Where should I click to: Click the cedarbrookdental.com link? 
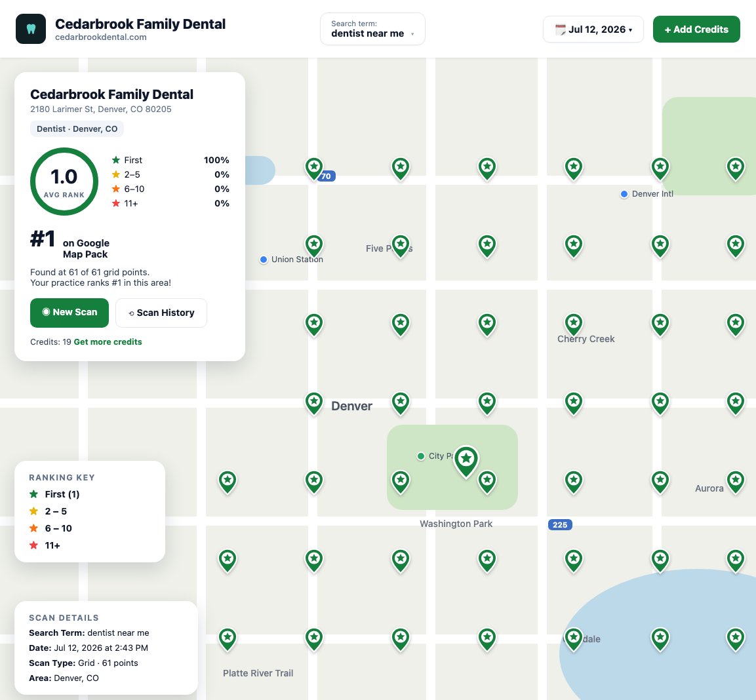click(x=101, y=37)
